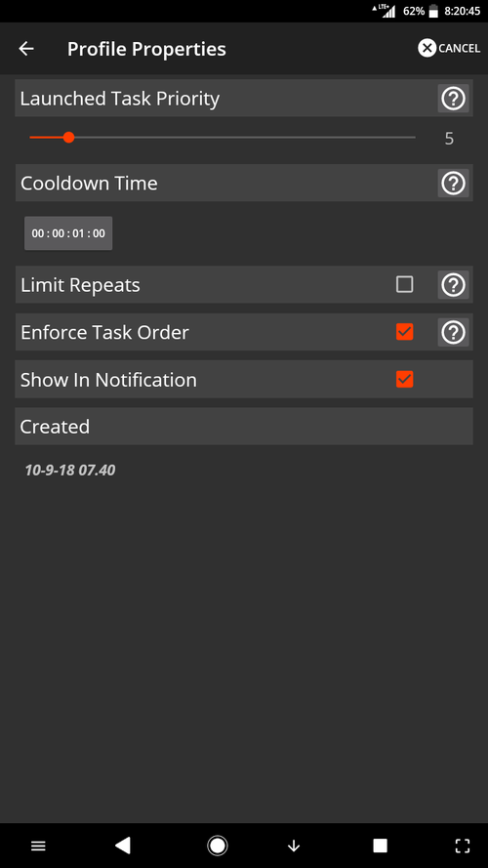
Task: Tap the recent apps square button
Action: click(x=380, y=846)
